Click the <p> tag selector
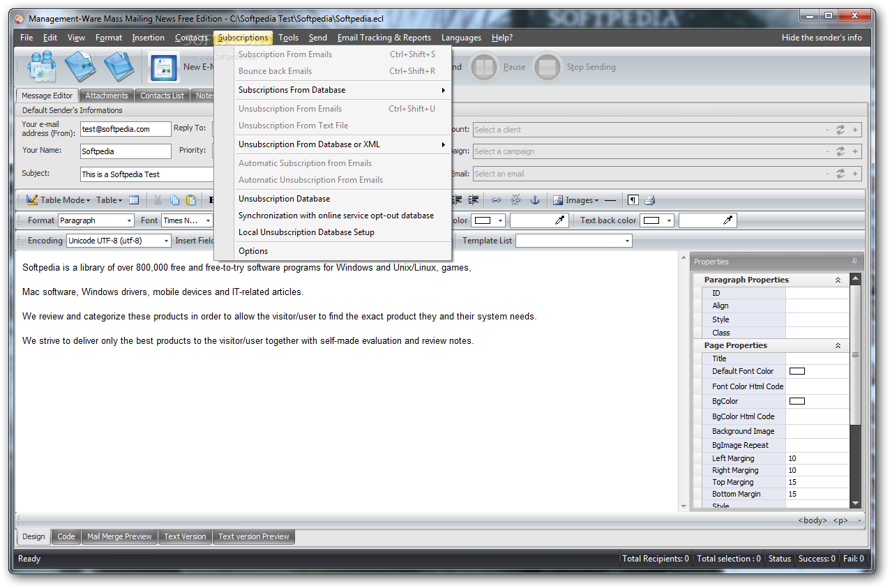Viewport: 890px width, 588px height. pos(840,520)
